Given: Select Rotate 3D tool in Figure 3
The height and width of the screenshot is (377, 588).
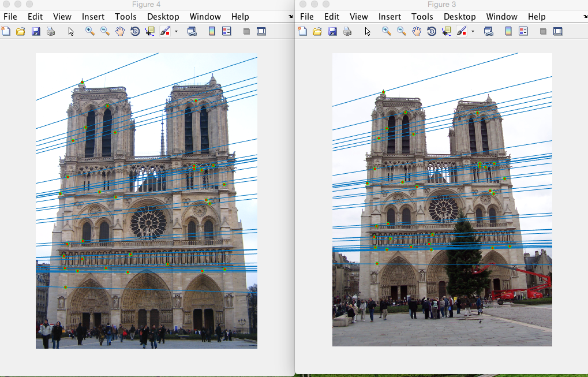Looking at the screenshot, I should pos(432,31).
